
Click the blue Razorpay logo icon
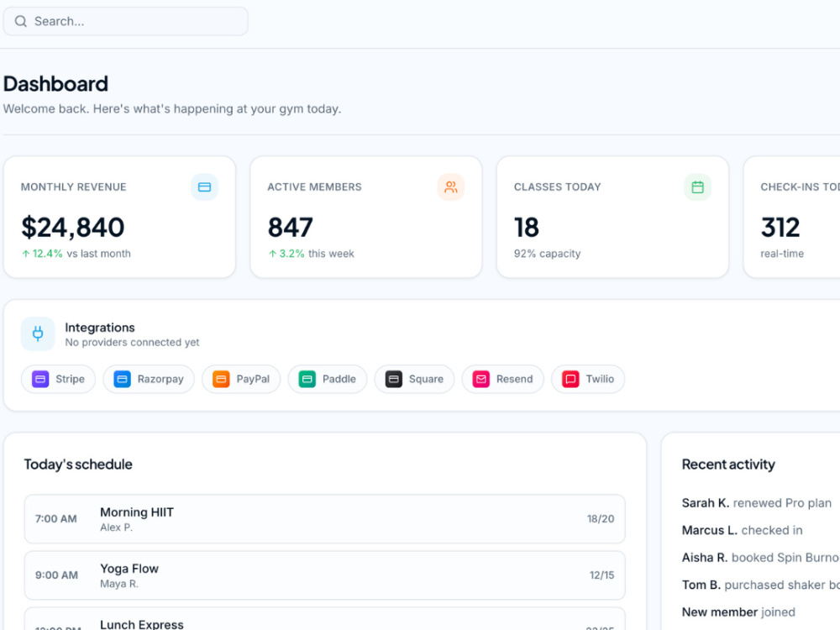pos(122,379)
